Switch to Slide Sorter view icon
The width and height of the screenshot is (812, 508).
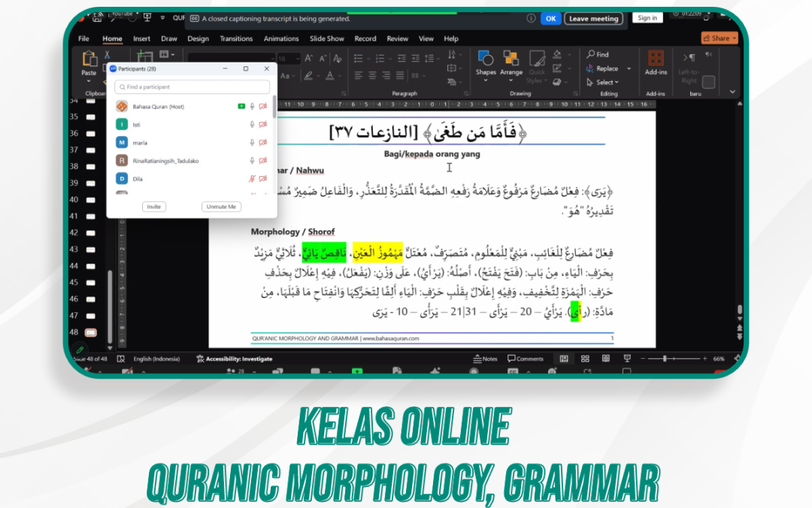pos(585,359)
